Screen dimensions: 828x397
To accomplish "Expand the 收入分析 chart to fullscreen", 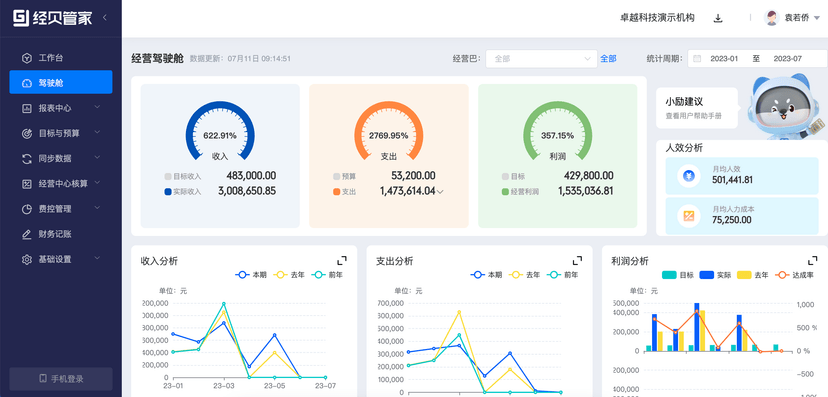I will coord(342,260).
